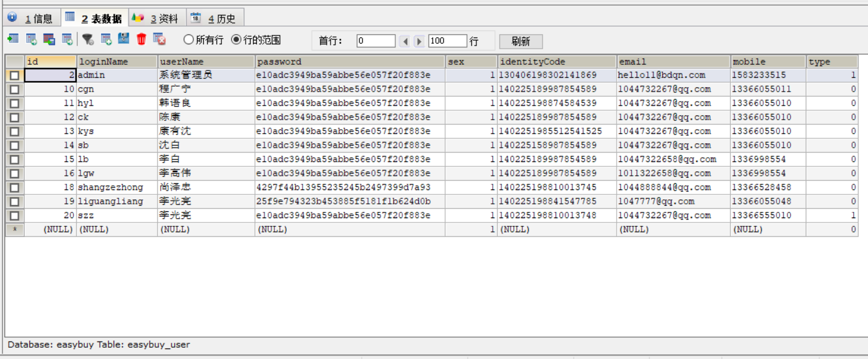
Task: Insert a new row with the plus table icon
Action: 106,39
